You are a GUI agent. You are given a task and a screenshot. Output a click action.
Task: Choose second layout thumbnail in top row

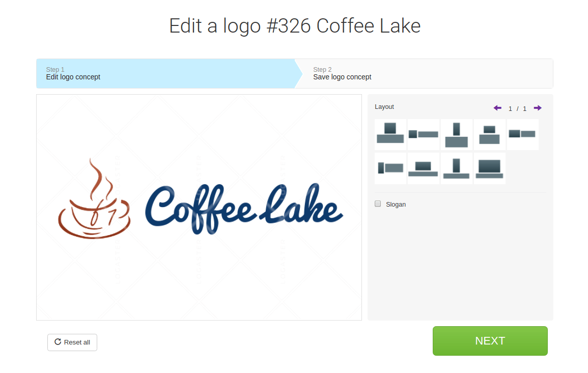point(424,134)
